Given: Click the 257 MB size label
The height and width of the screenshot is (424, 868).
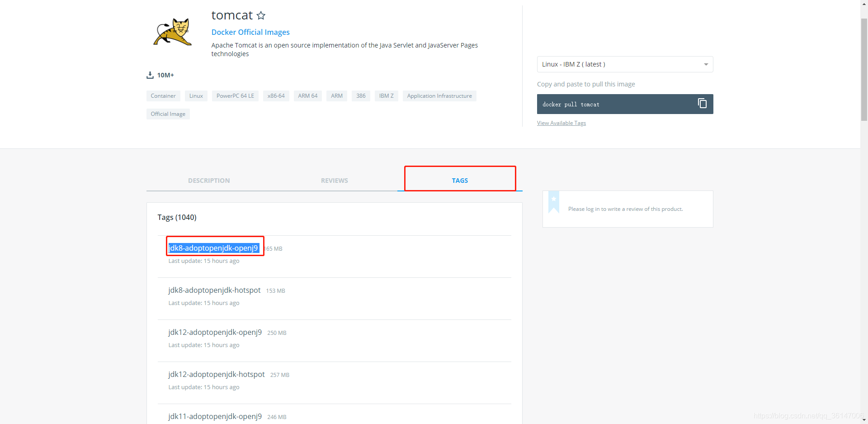Looking at the screenshot, I should pyautogui.click(x=280, y=375).
